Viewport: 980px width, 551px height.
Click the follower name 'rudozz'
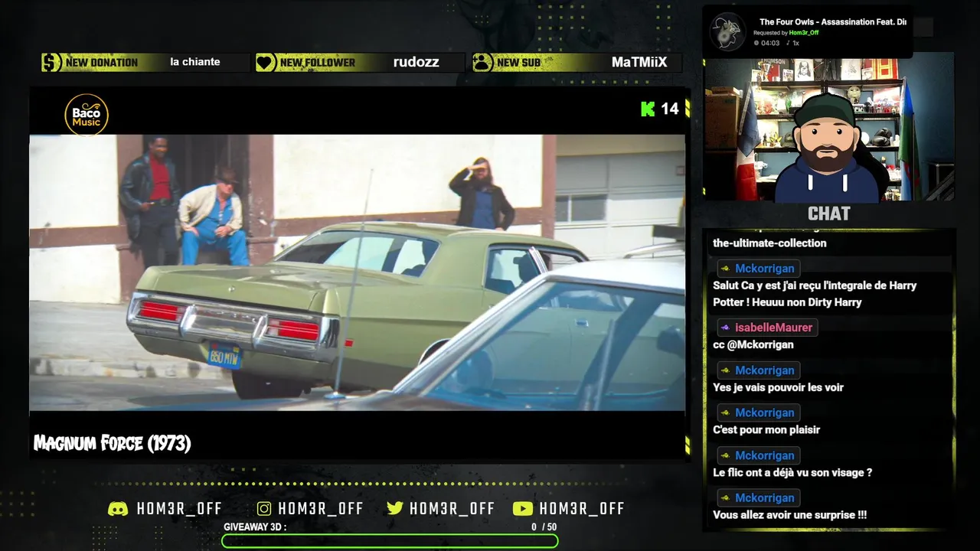click(416, 63)
